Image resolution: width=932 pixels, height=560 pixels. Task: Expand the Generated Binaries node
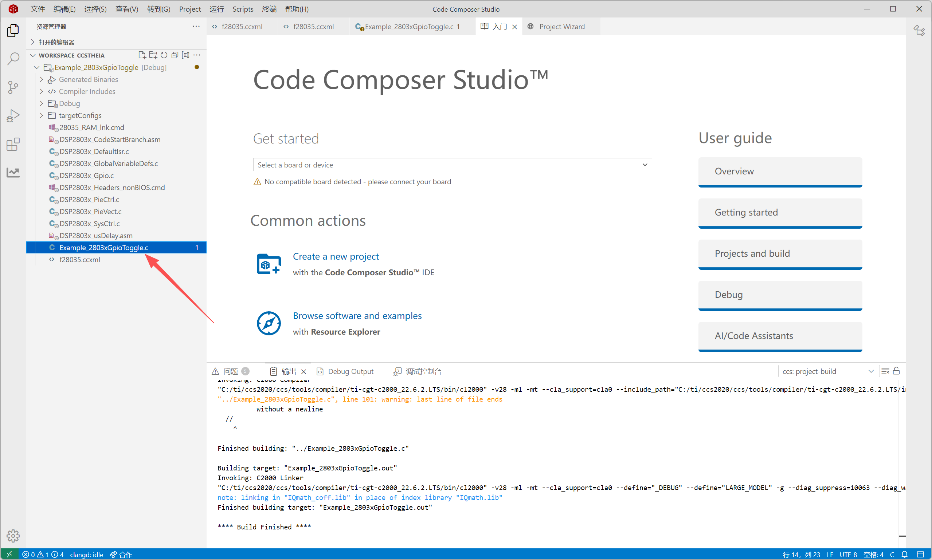[x=88, y=79]
